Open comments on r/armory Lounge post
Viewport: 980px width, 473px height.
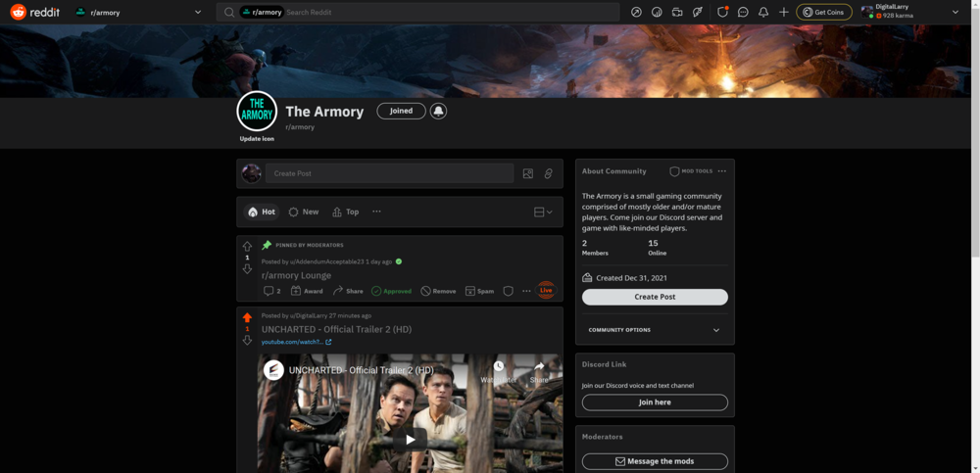click(271, 291)
